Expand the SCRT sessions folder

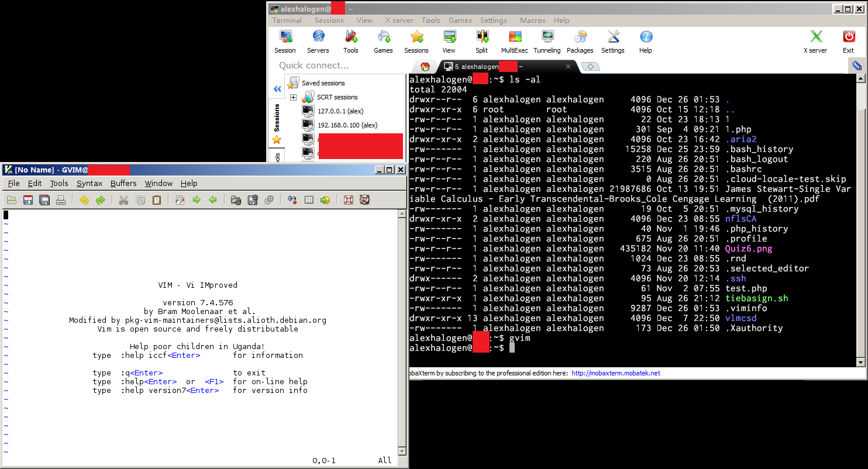293,97
